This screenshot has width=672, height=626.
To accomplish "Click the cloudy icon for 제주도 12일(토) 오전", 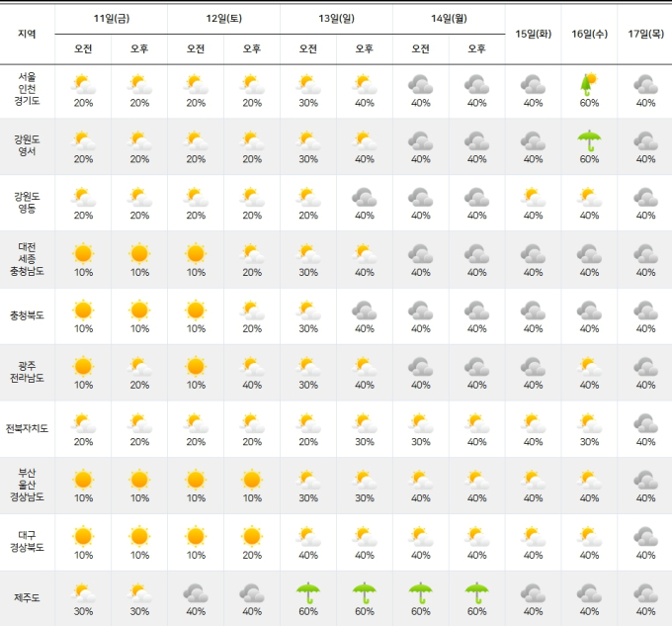I will 196,593.
